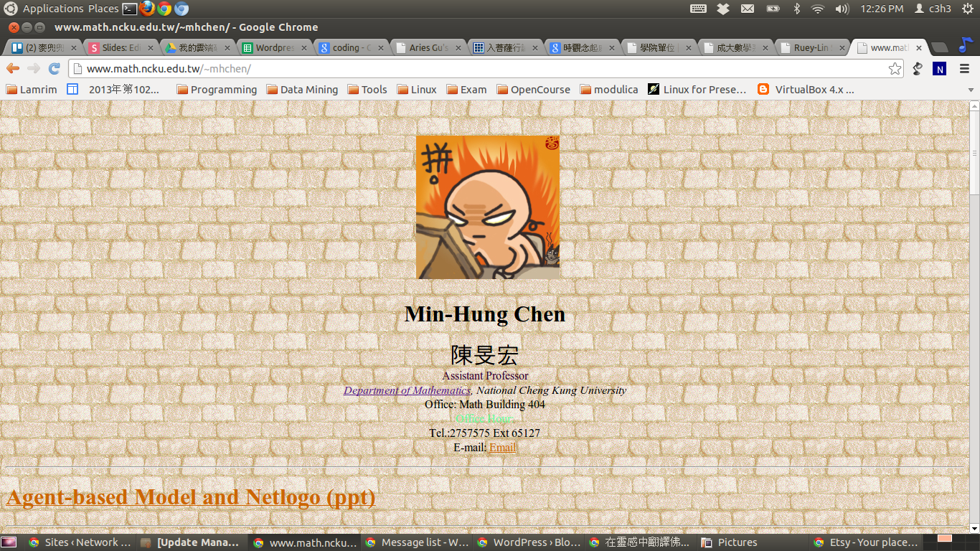Open Agent-based Model and Netlogo (ppt) link
The image size is (980, 551).
[x=190, y=497]
